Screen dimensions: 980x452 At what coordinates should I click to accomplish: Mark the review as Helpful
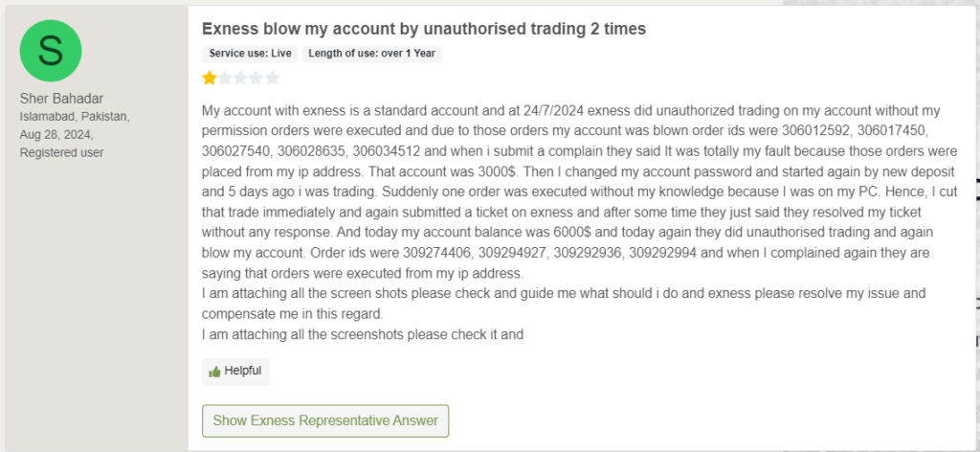pyautogui.click(x=235, y=371)
